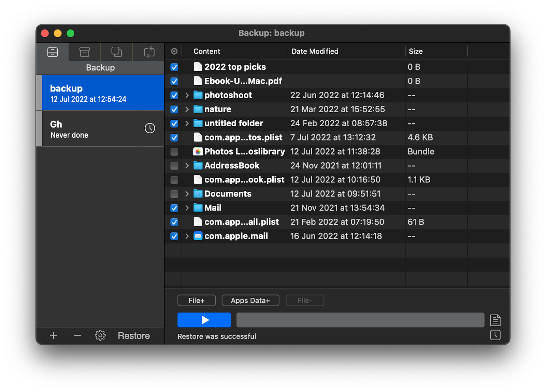This screenshot has width=546, height=392.
Task: Click the Apps Data+ button
Action: point(250,300)
